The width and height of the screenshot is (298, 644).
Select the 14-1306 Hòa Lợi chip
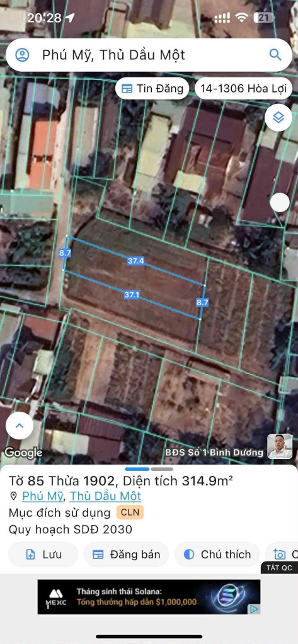pyautogui.click(x=243, y=89)
